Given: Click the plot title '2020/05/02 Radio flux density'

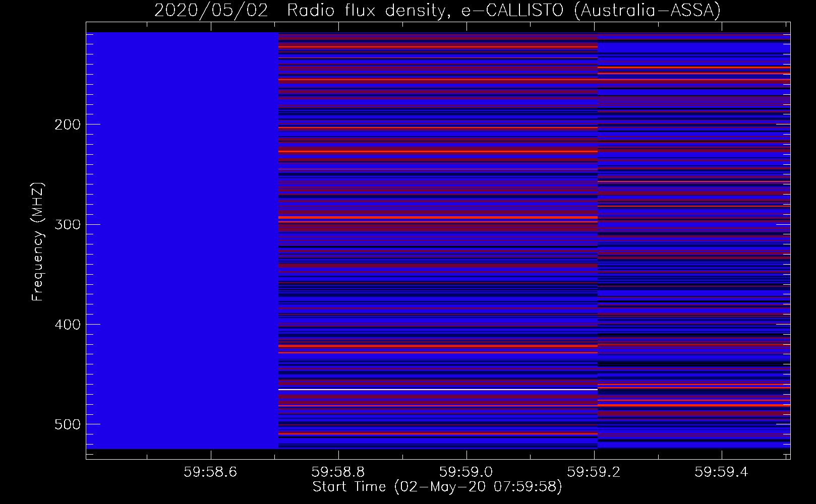Looking at the screenshot, I should click(x=302, y=10).
